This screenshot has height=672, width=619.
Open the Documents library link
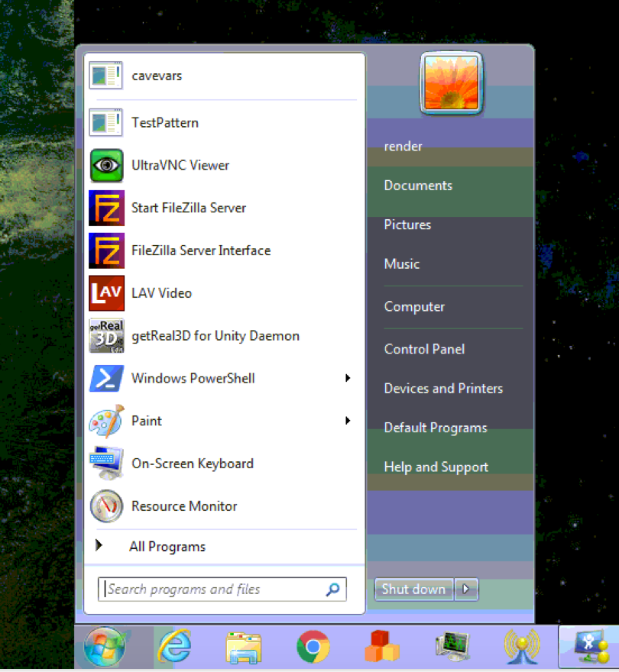(418, 186)
